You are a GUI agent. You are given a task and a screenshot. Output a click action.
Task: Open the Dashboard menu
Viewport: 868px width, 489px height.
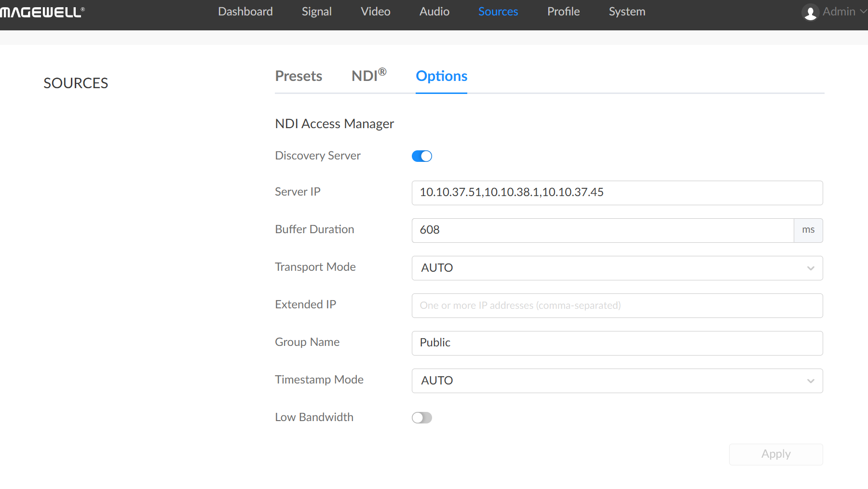click(245, 12)
